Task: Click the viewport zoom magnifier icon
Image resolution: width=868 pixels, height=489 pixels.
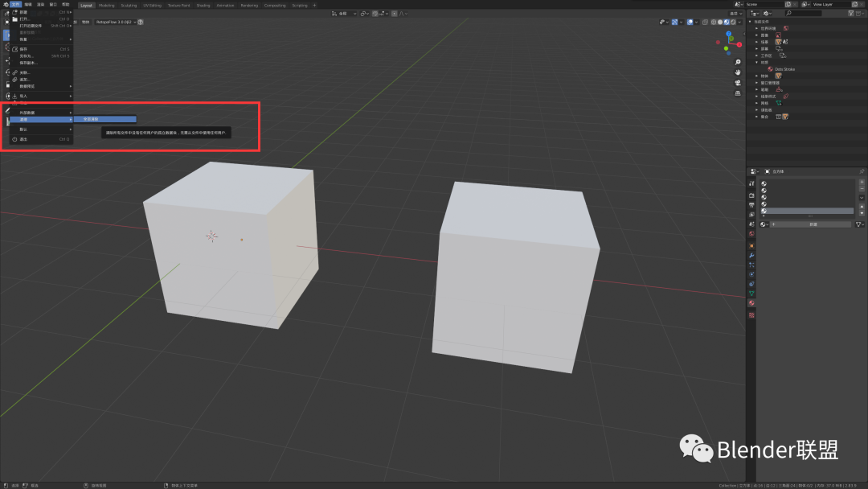Action: coord(737,62)
